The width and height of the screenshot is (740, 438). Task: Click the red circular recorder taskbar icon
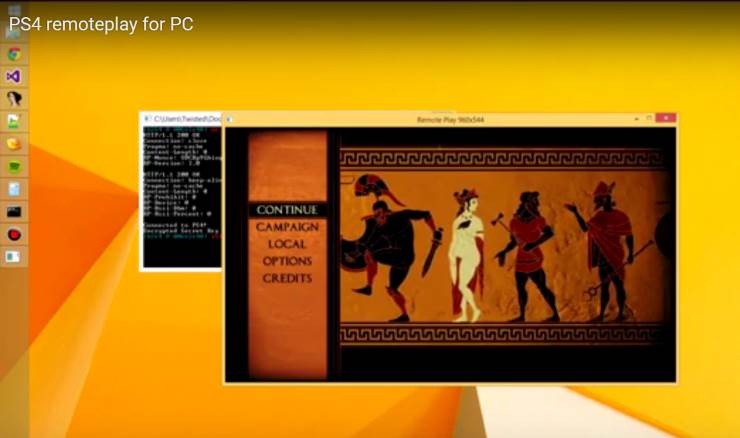(14, 234)
